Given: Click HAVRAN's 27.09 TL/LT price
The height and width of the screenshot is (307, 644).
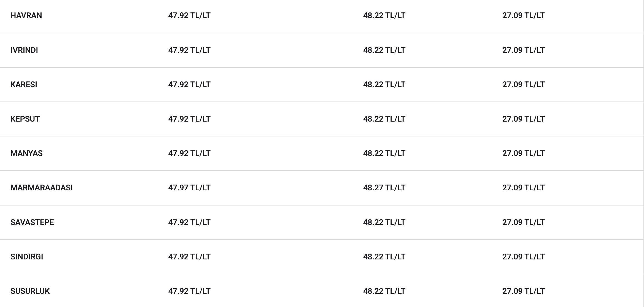Looking at the screenshot, I should tap(523, 15).
